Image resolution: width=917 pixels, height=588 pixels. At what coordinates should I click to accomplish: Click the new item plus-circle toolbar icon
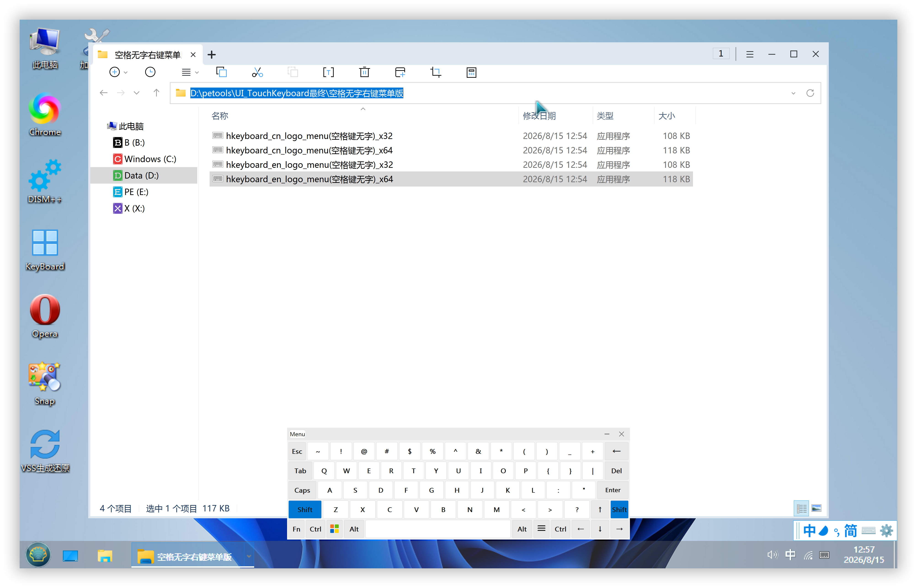tap(114, 72)
